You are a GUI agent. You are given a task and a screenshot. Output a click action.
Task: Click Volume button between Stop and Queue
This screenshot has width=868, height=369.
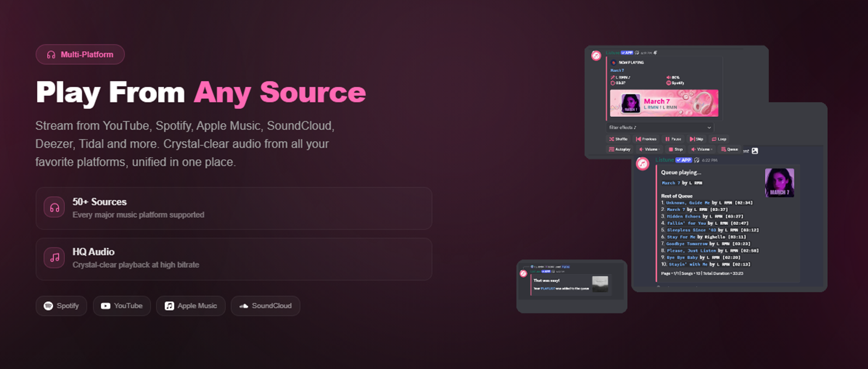702,149
